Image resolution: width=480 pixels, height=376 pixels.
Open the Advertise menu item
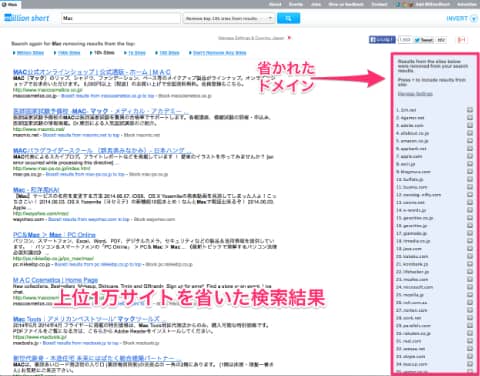(467, 4)
